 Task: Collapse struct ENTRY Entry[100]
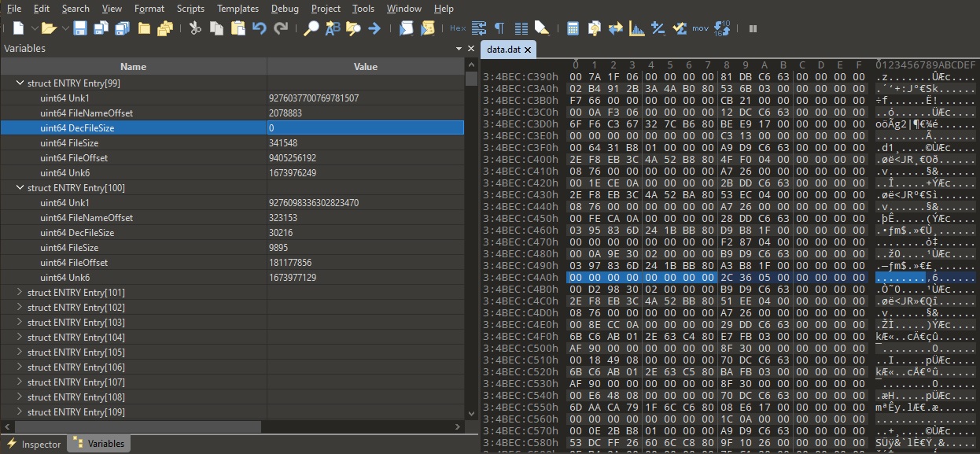[x=20, y=187]
